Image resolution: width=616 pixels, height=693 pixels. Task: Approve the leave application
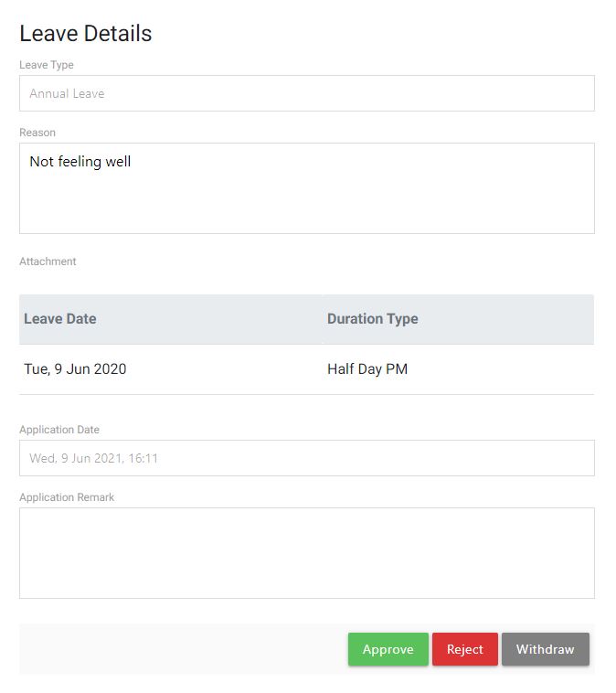[x=388, y=649]
